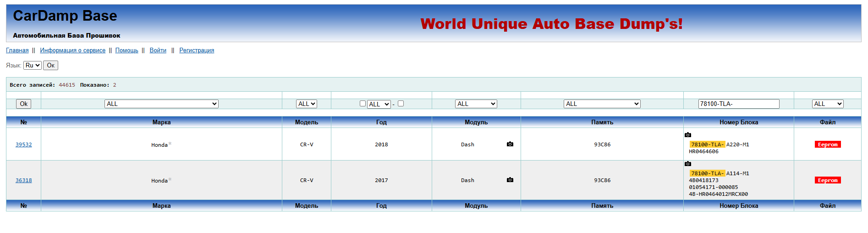Image resolution: width=868 pixels, height=233 pixels.
Task: Open Информация о сервисе link
Action: (x=72, y=50)
